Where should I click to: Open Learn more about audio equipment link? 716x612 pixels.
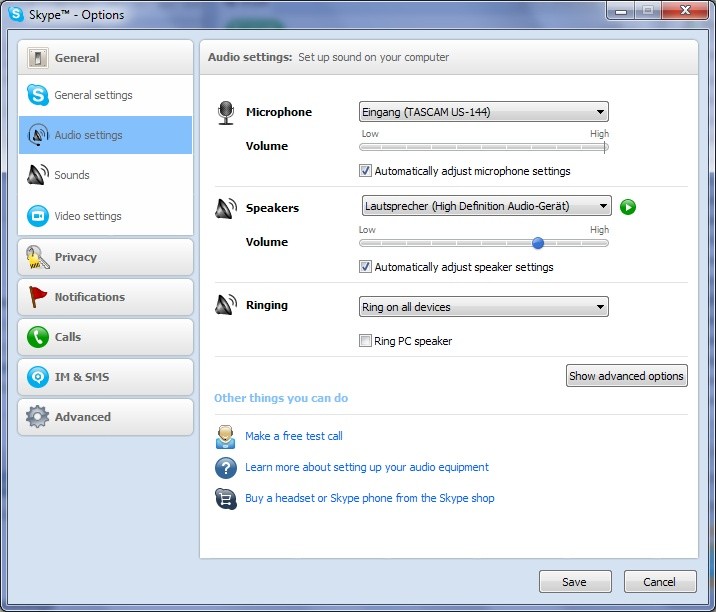pyautogui.click(x=367, y=467)
